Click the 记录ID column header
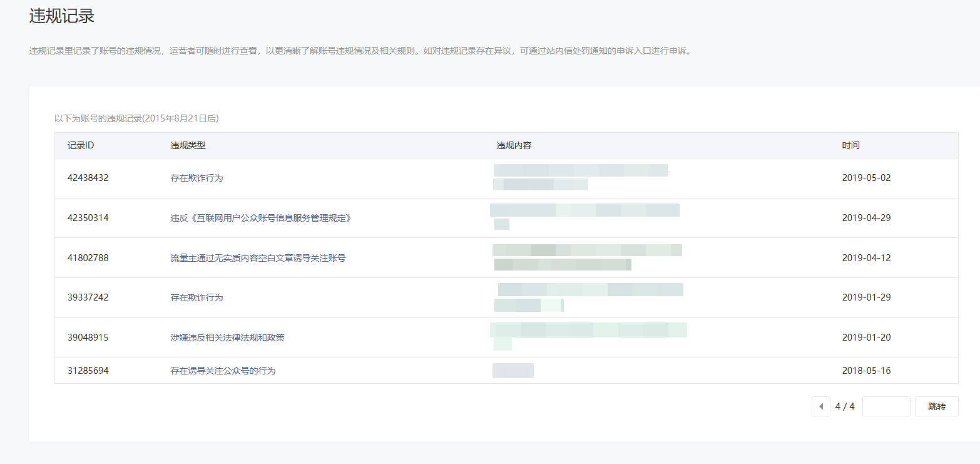The image size is (980, 464). pos(81,145)
